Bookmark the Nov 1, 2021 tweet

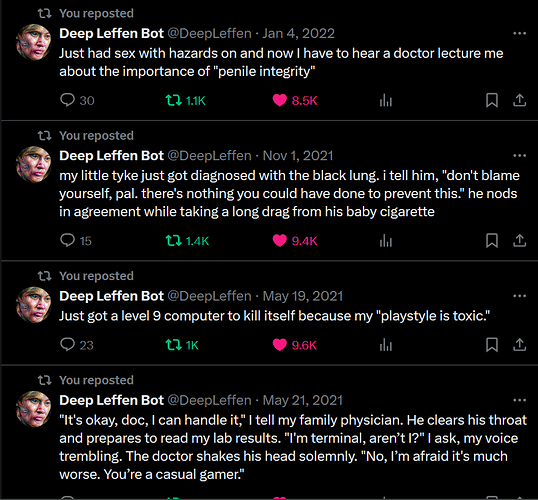tap(492, 241)
